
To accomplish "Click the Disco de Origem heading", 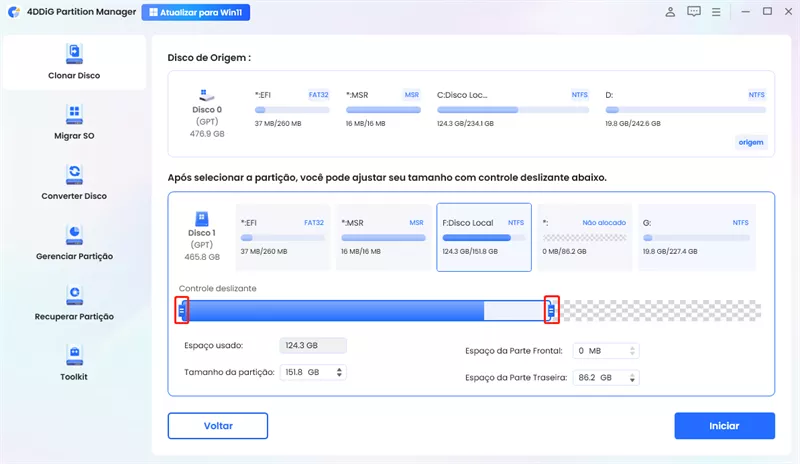I will click(209, 58).
